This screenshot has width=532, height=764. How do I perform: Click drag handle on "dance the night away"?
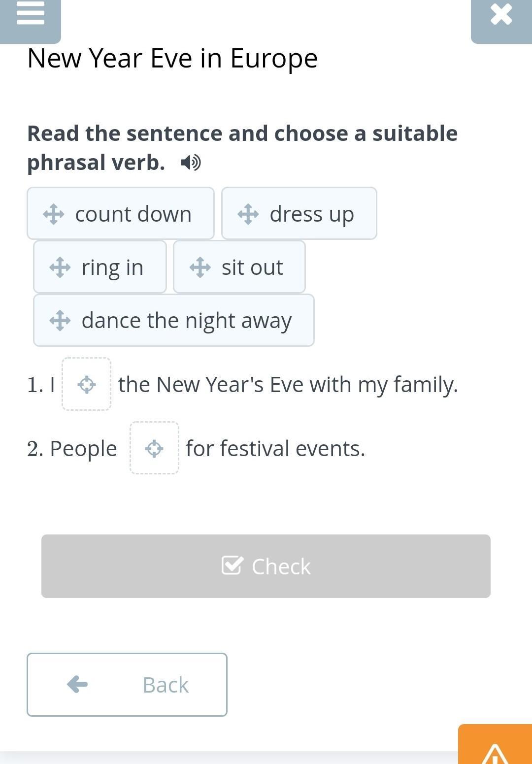(x=60, y=321)
